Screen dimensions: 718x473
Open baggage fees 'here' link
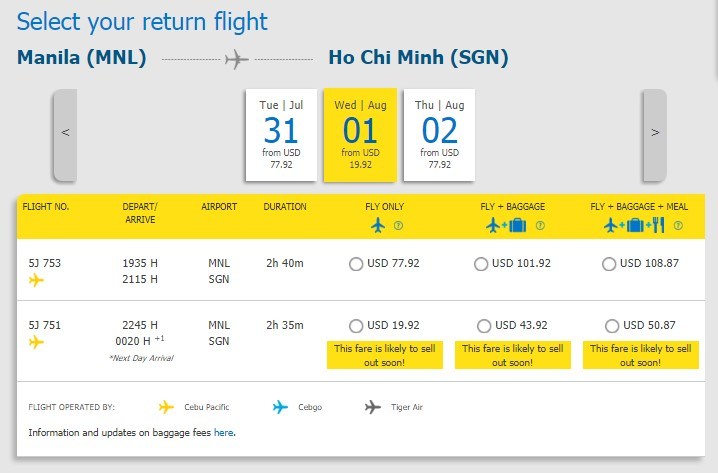pos(223,433)
